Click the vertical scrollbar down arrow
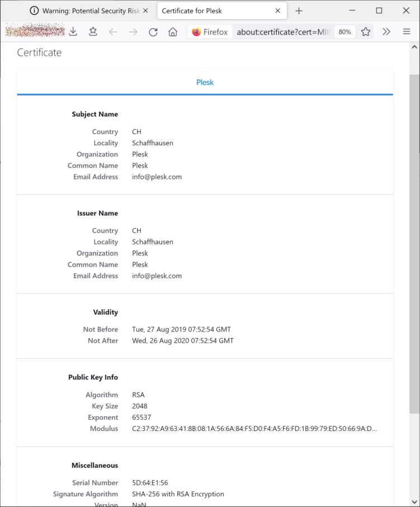 coord(414,501)
